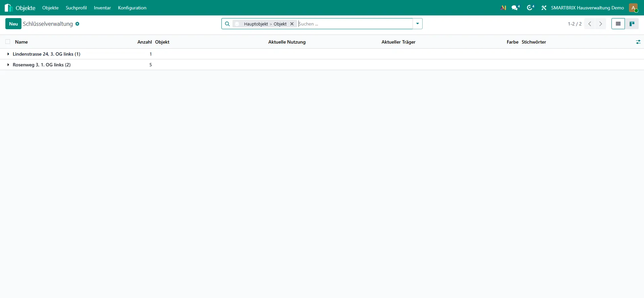Click the record counter 1-2 / 2

(x=575, y=24)
